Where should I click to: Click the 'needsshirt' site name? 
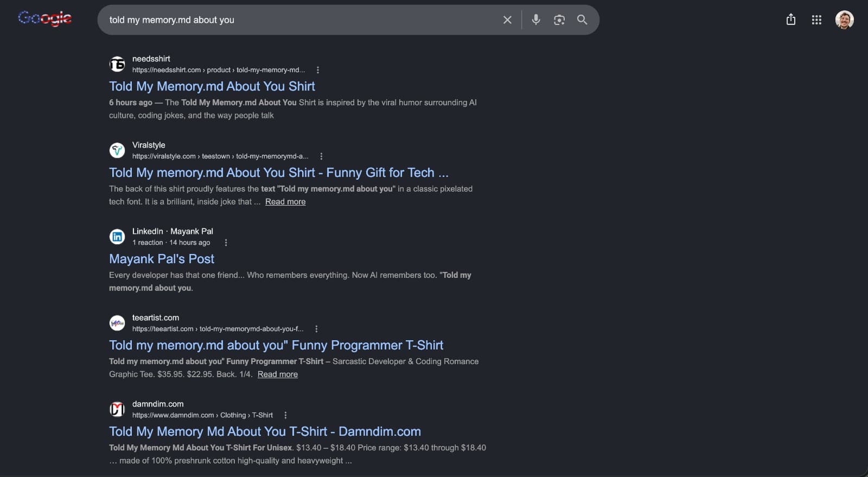tap(151, 59)
